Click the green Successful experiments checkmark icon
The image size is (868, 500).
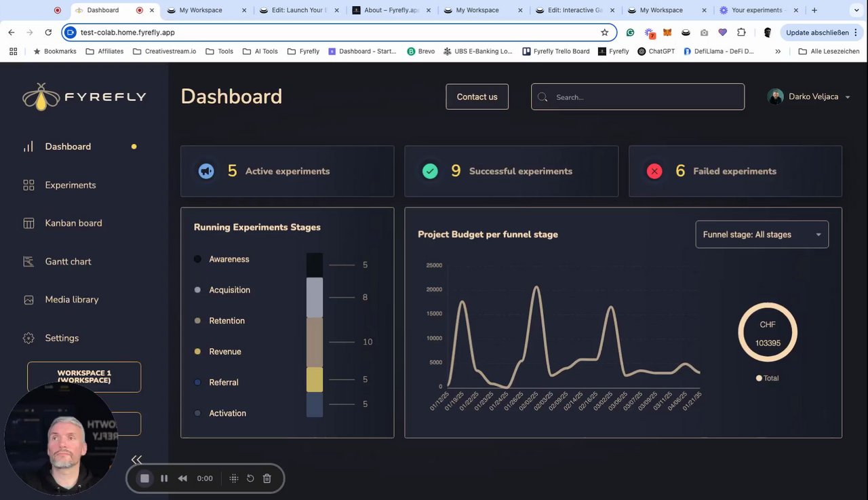pyautogui.click(x=430, y=171)
